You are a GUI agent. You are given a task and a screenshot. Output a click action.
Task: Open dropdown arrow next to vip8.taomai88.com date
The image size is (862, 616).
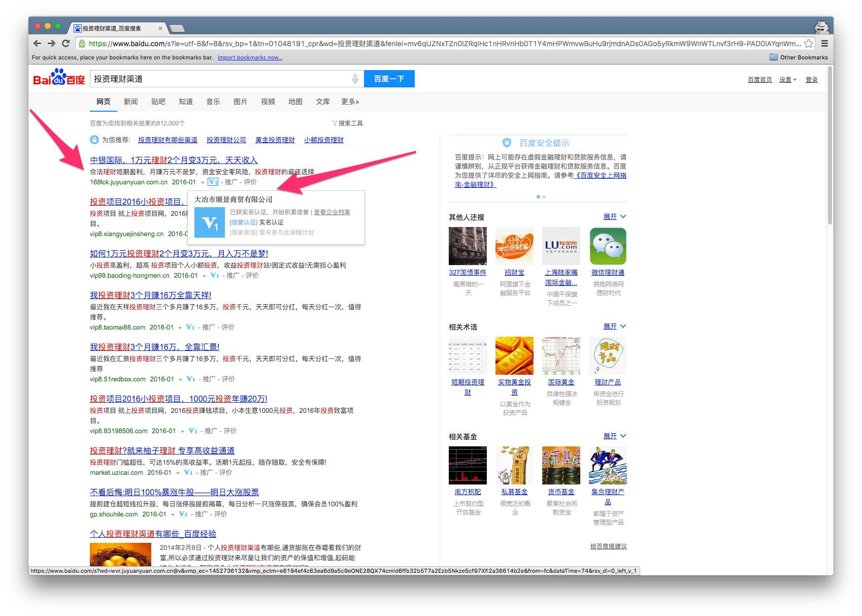pos(180,328)
